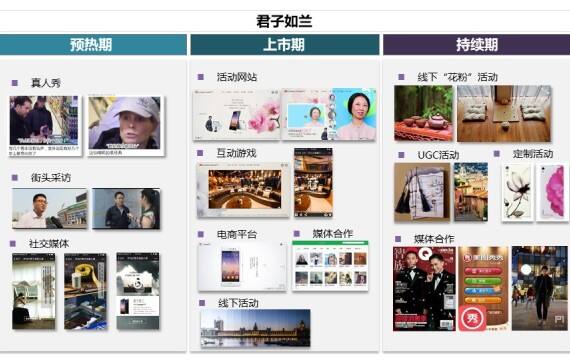Click the 社交媒体 label

[49, 244]
